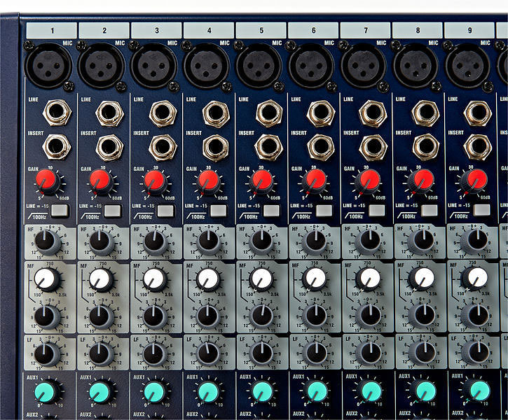508x420 pixels.
Task: Click the channel 5 number label strip
Action: tap(261, 31)
